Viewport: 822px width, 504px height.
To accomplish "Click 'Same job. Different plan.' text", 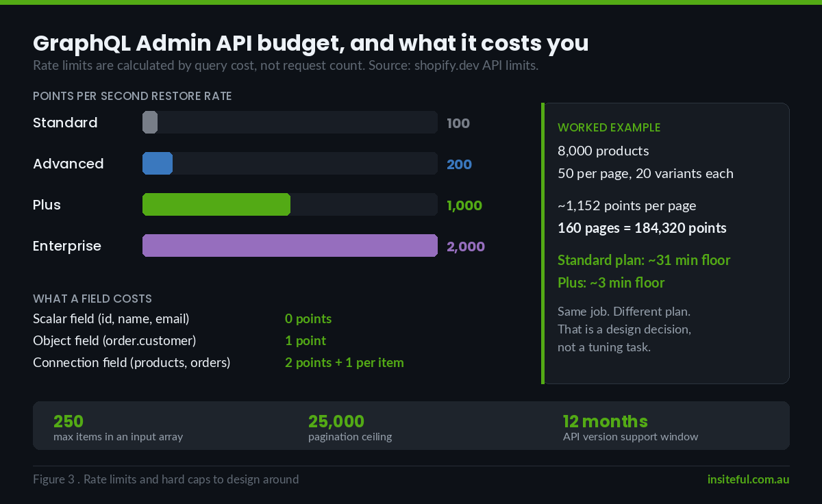I will coord(624,312).
